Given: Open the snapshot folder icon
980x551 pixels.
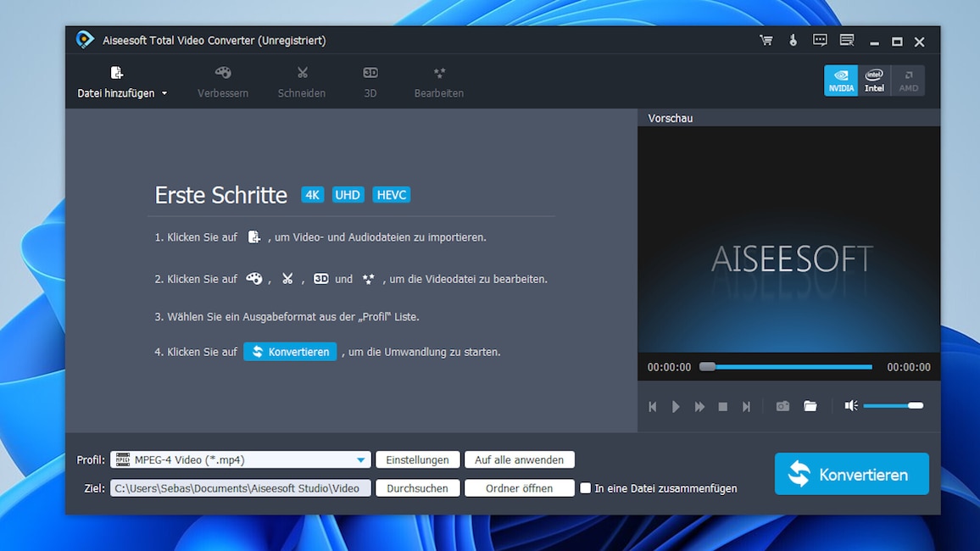Looking at the screenshot, I should point(810,406).
